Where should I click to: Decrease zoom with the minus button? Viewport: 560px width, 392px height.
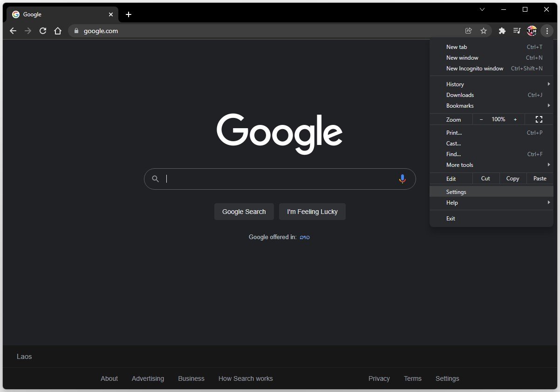click(481, 119)
